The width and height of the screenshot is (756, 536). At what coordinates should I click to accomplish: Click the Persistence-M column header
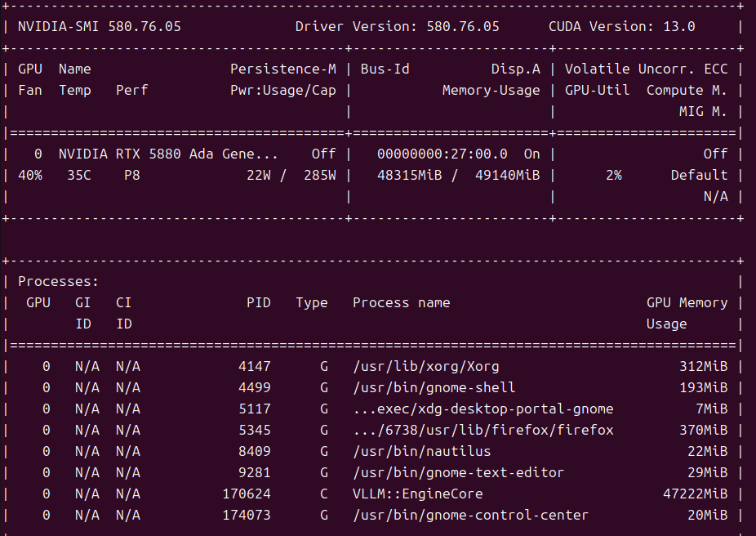point(283,69)
